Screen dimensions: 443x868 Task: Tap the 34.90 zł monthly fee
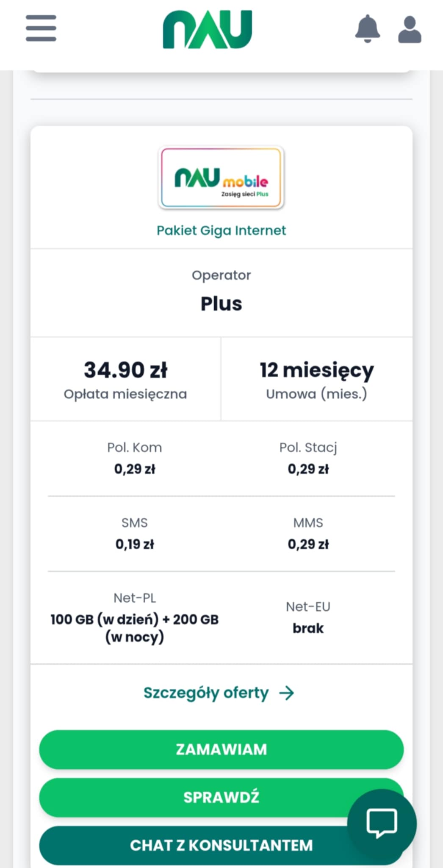click(x=125, y=370)
